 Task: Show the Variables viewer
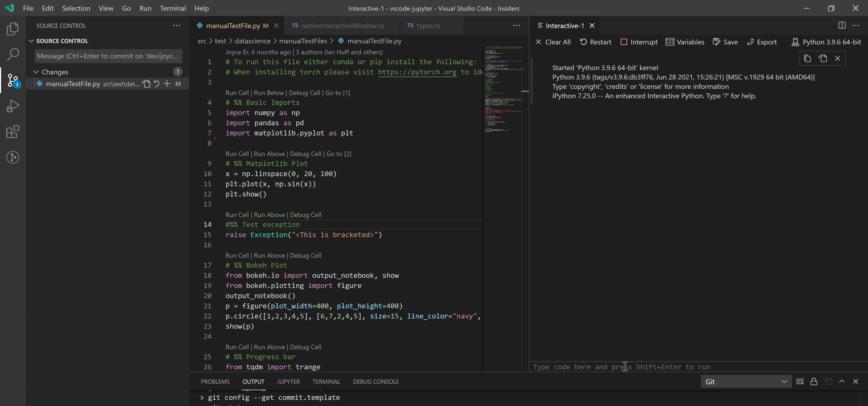[x=685, y=42]
